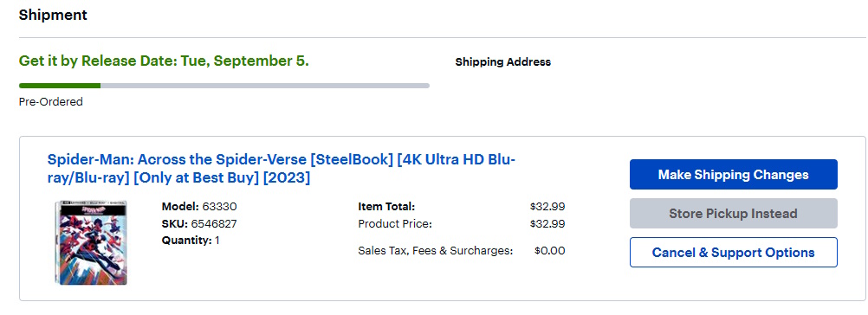868x315 pixels.
Task: Click the Pre-Ordered status label
Action: tap(51, 102)
